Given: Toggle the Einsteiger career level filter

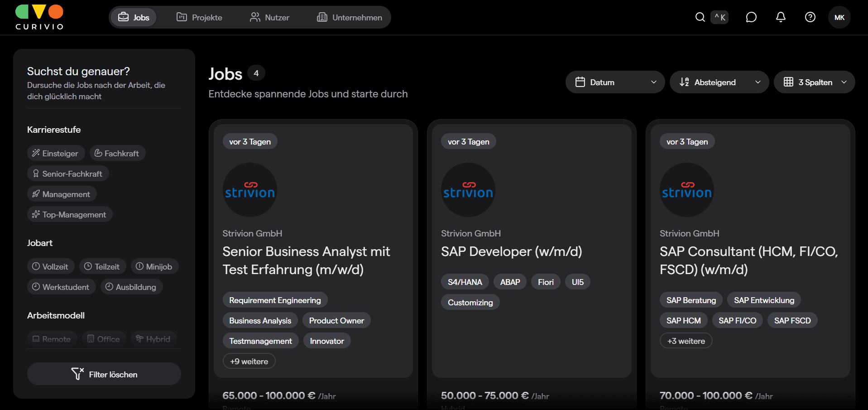Looking at the screenshot, I should point(56,153).
